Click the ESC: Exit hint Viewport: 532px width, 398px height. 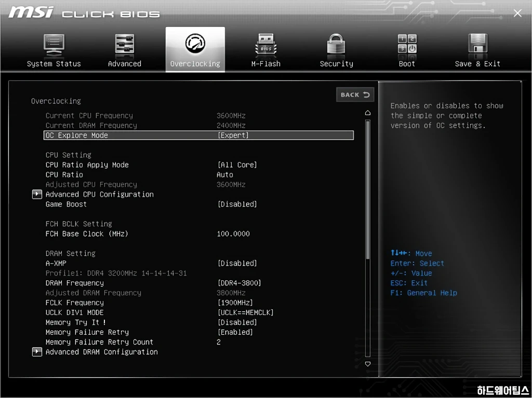(x=409, y=283)
